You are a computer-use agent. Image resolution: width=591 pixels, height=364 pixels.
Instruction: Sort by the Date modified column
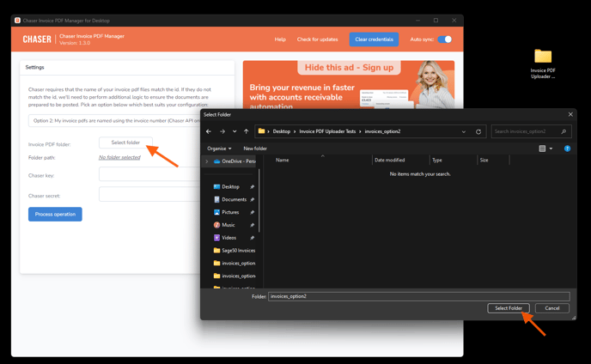390,161
